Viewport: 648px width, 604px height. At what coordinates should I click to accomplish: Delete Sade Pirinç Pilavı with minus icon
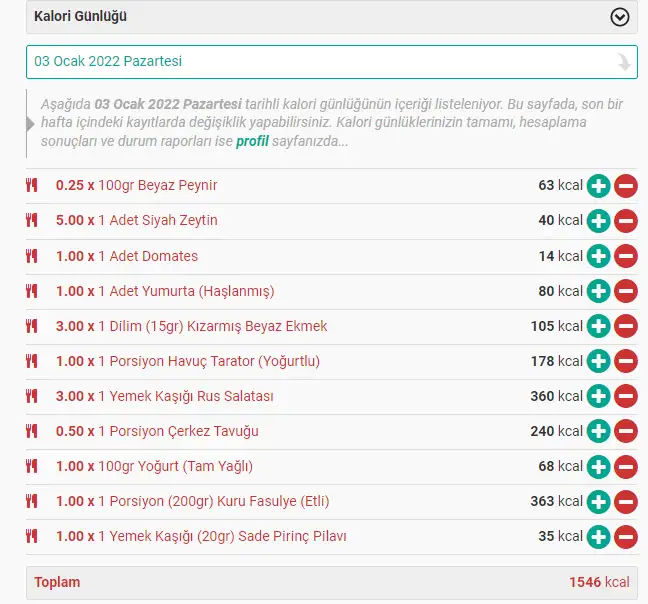point(626,536)
